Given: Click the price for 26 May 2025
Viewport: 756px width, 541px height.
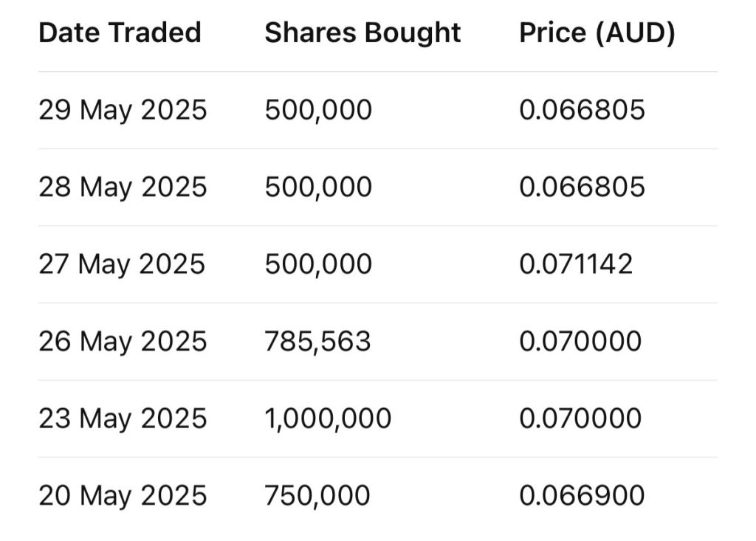Looking at the screenshot, I should coord(580,342).
